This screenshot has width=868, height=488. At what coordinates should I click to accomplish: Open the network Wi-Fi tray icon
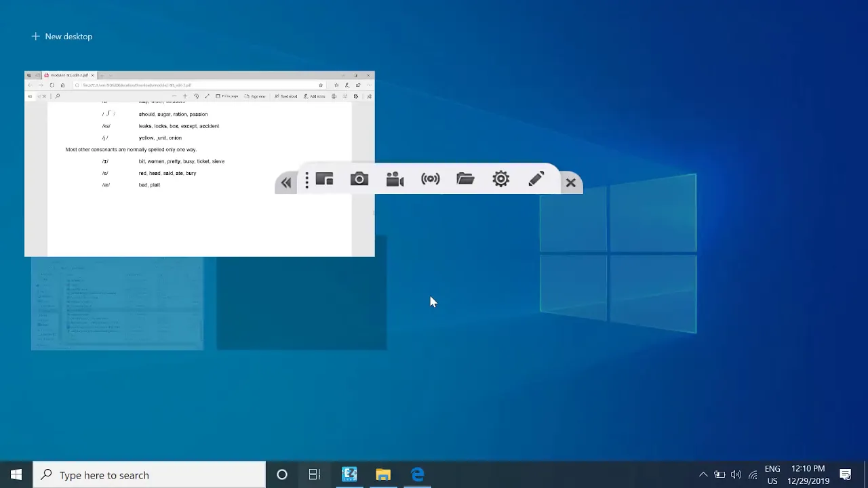(753, 475)
